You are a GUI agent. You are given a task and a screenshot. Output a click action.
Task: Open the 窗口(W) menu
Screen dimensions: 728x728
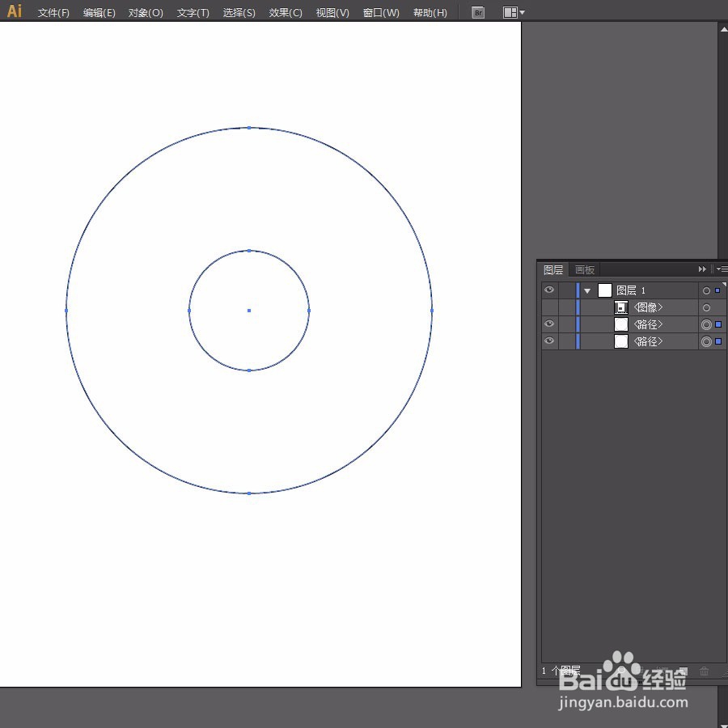381,12
